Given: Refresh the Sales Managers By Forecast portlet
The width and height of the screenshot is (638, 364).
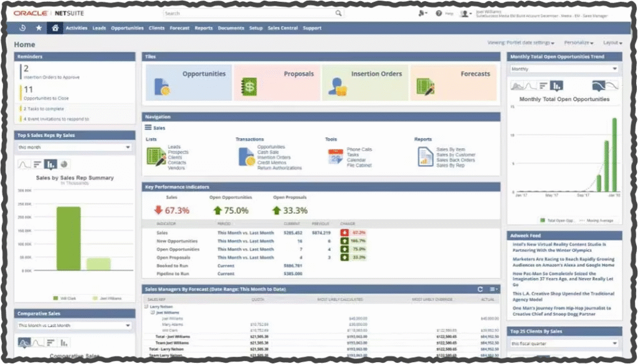Looking at the screenshot, I should [480, 289].
